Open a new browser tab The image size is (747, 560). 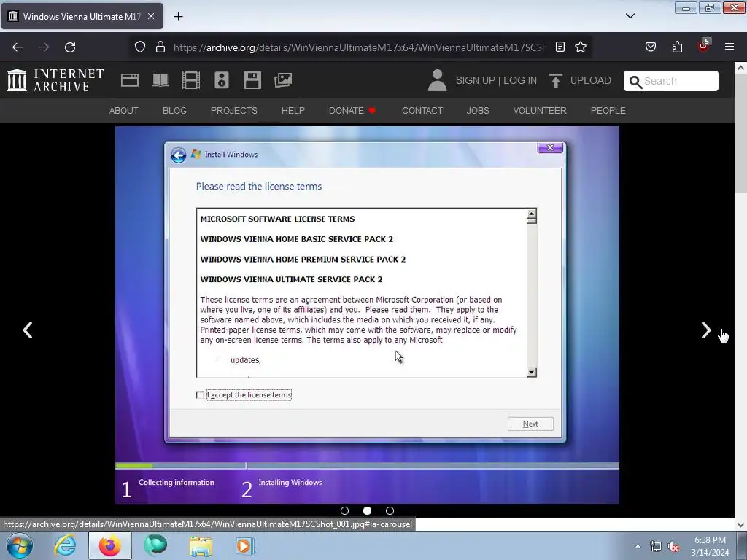coord(178,17)
